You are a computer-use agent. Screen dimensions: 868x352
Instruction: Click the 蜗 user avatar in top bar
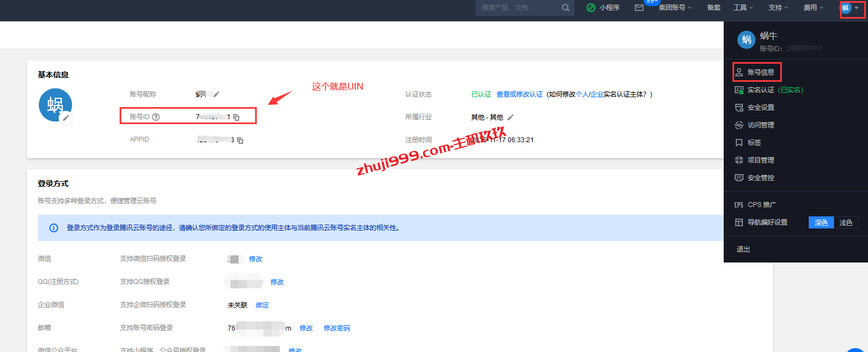click(x=846, y=8)
